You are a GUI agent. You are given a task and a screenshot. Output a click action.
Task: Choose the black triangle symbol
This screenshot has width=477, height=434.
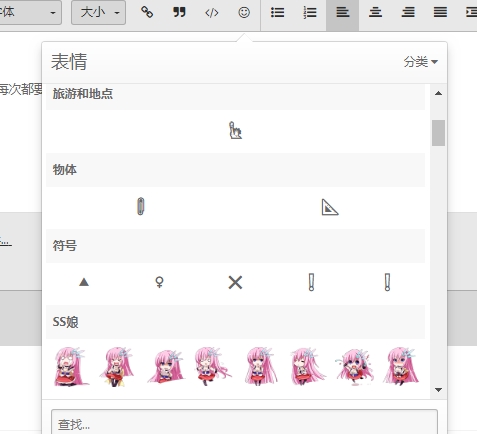point(84,282)
